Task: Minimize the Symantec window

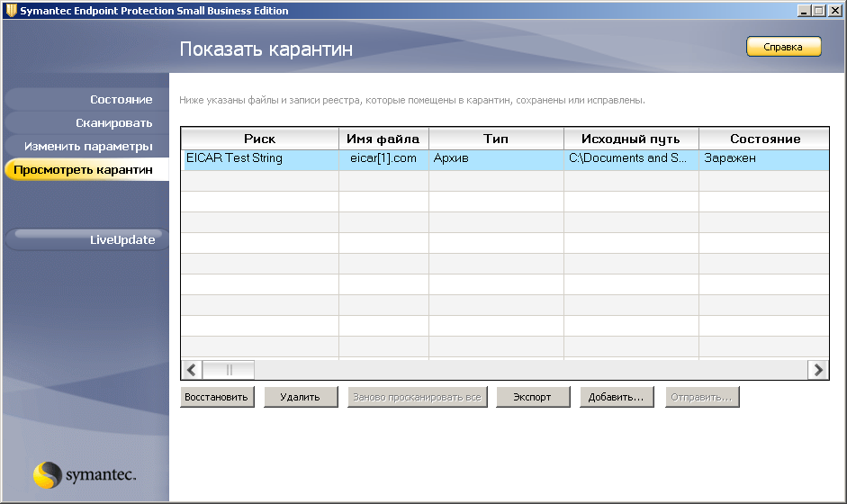Action: pos(804,10)
